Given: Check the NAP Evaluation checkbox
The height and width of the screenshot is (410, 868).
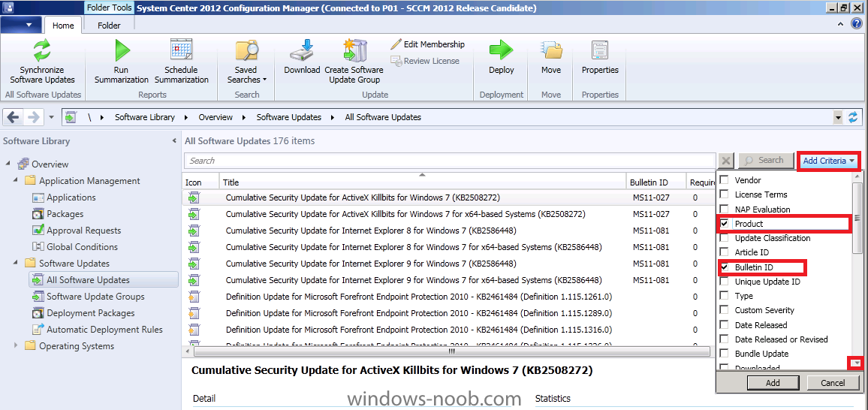Looking at the screenshot, I should pos(724,210).
